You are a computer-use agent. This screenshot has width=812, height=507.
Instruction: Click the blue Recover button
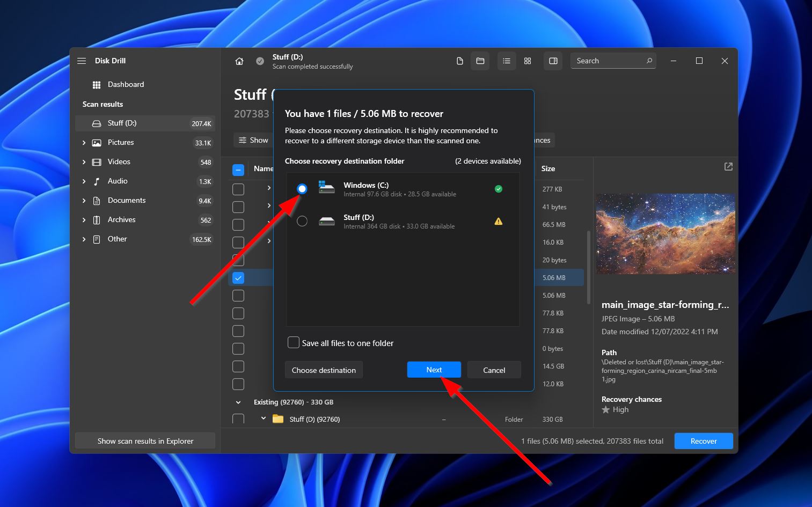(x=704, y=441)
